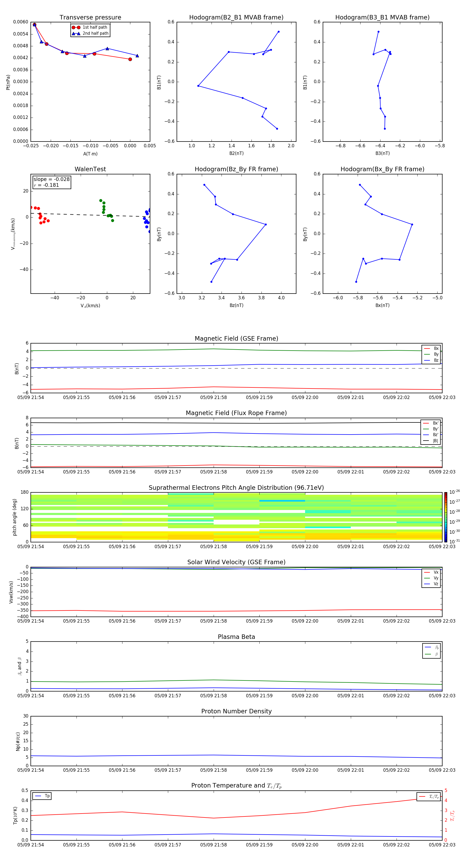Image resolution: width=473 pixels, height=868 pixels.
Task: Click the 'pitch angle (deg)' axis label
Action: (14, 517)
